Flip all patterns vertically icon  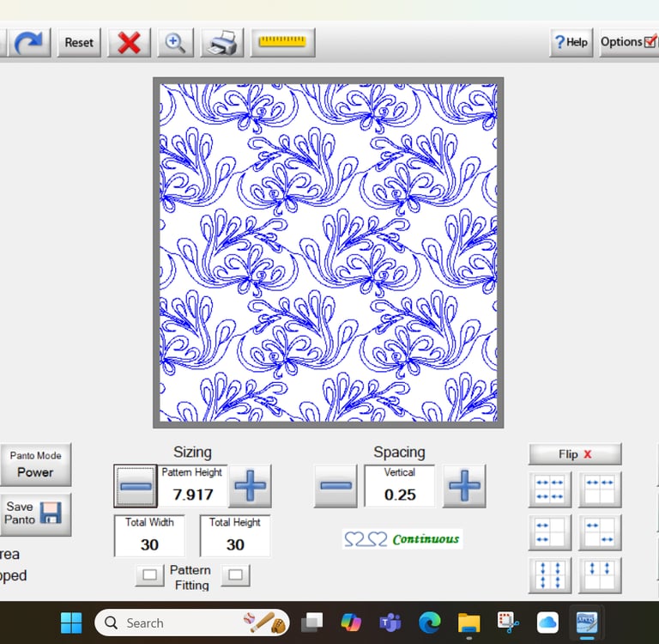pyautogui.click(x=550, y=575)
